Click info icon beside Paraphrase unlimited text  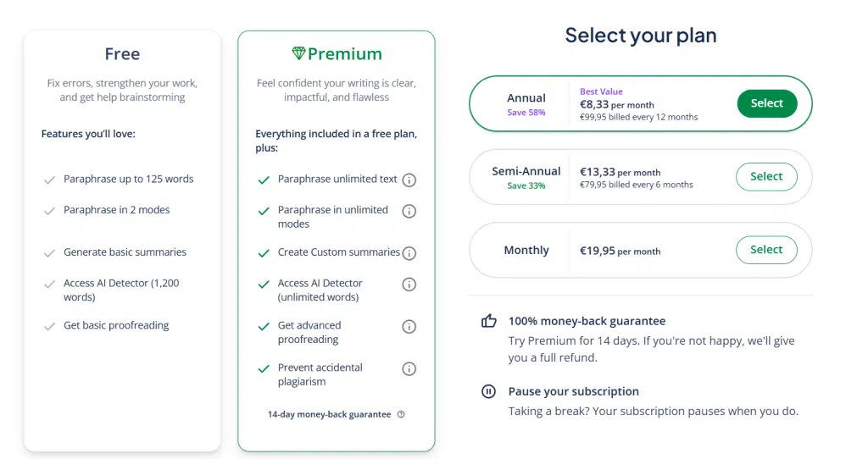pos(409,180)
